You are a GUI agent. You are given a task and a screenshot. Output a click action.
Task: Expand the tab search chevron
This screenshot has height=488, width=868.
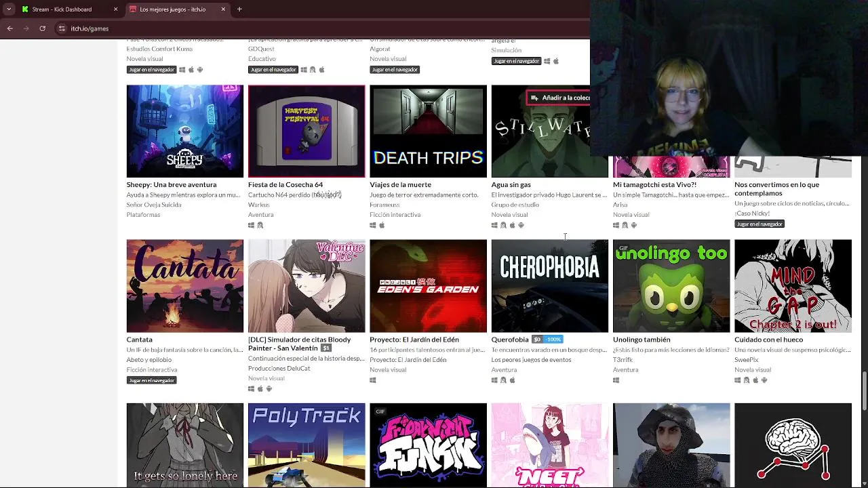(9, 9)
